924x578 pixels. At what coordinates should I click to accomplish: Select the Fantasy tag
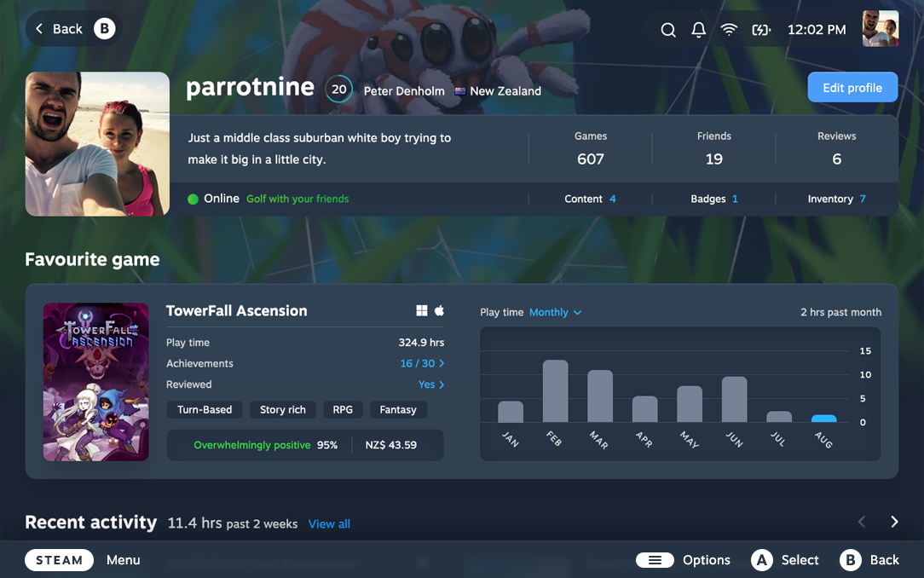point(398,409)
